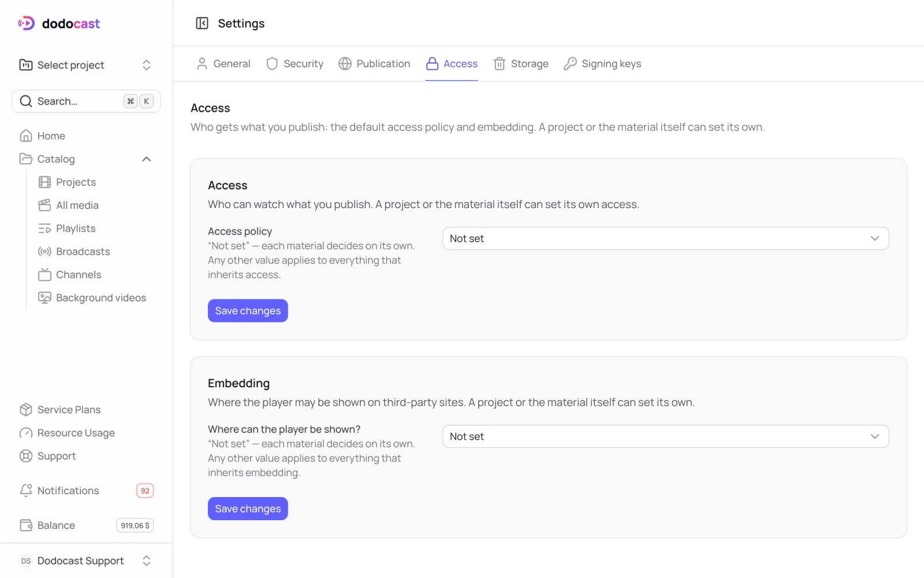Collapse the Catalog section chevron

point(147,159)
